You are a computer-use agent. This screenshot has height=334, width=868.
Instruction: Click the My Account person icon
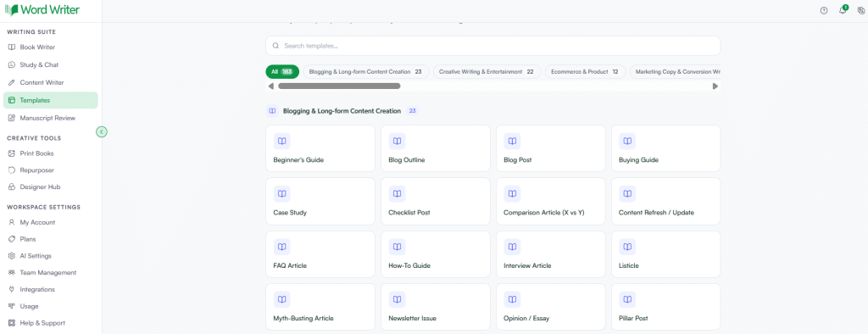point(12,222)
